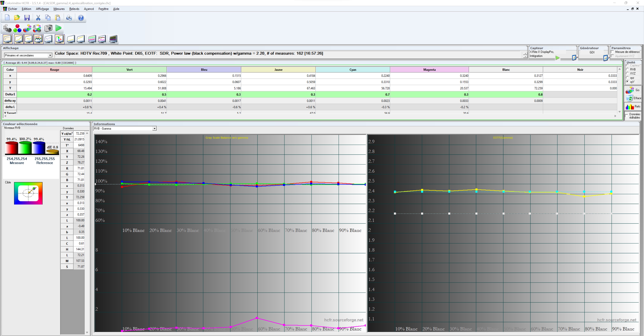Click the Efface clear button
Screen dimensions: 644x336
(x=633, y=98)
